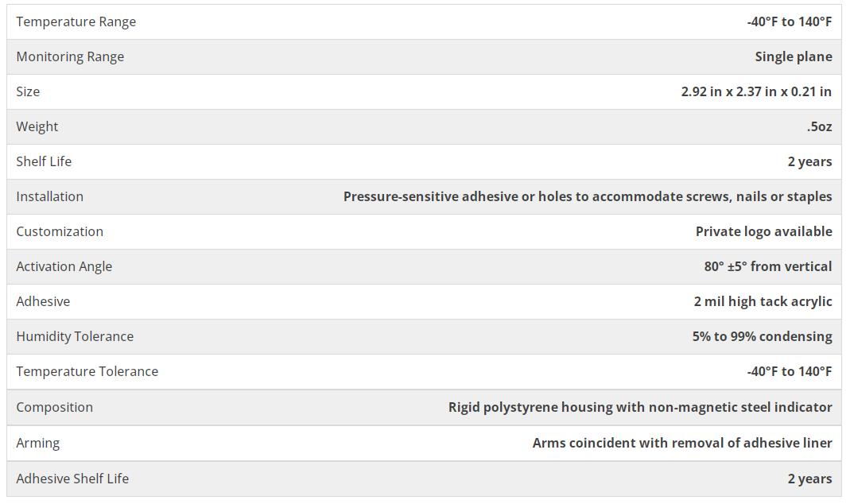This screenshot has width=850, height=504.
Task: Click the Adhesive Shelf Life label
Action: point(72,479)
